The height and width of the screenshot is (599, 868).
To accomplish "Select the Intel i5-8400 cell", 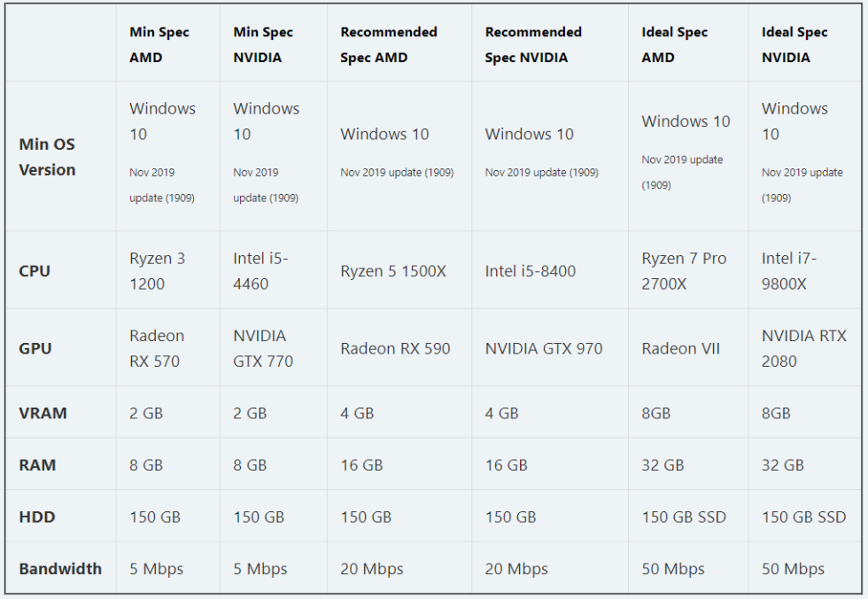I will pos(531,271).
